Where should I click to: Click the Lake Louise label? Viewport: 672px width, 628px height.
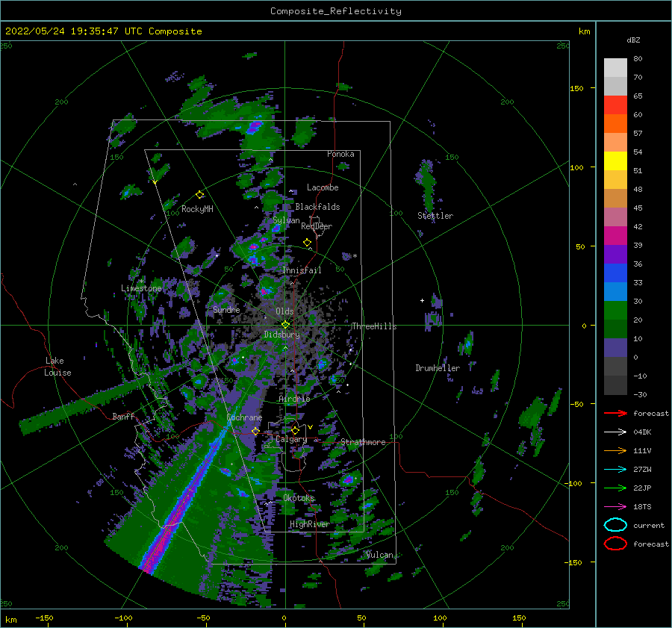click(57, 367)
